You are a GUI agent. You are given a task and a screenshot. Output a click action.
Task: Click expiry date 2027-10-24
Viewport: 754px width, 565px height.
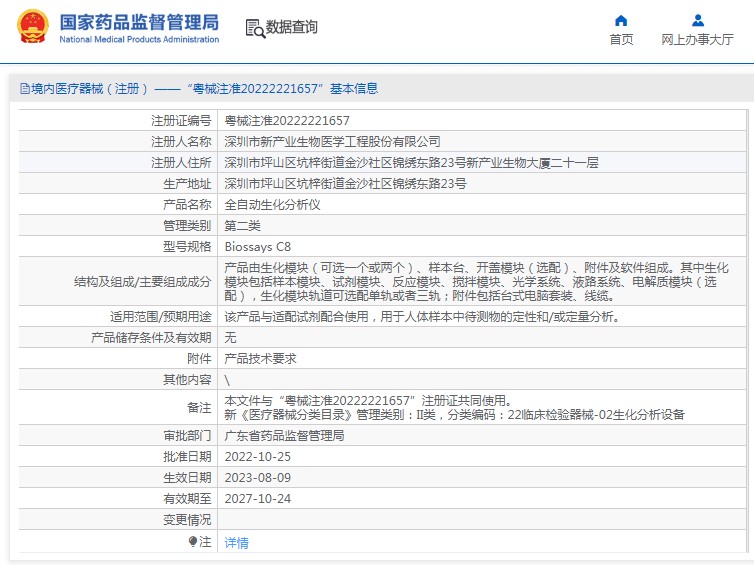[258, 499]
